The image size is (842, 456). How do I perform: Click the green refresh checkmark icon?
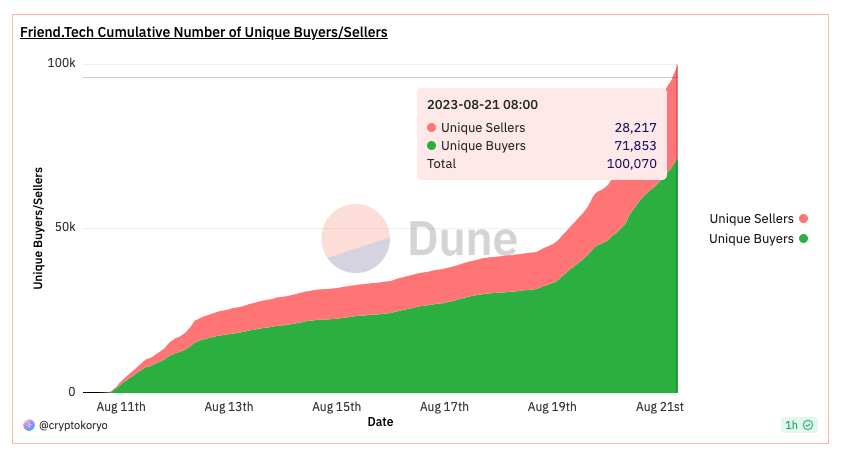coord(808,425)
